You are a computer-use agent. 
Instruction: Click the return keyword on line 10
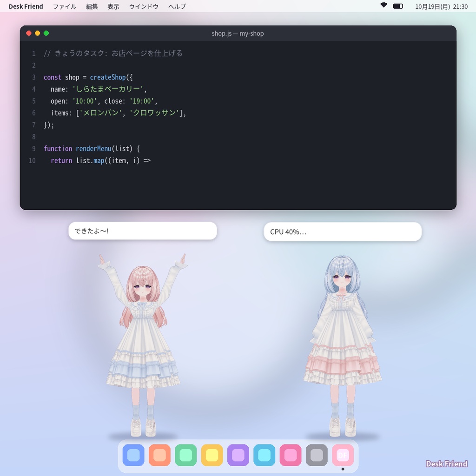coord(61,160)
